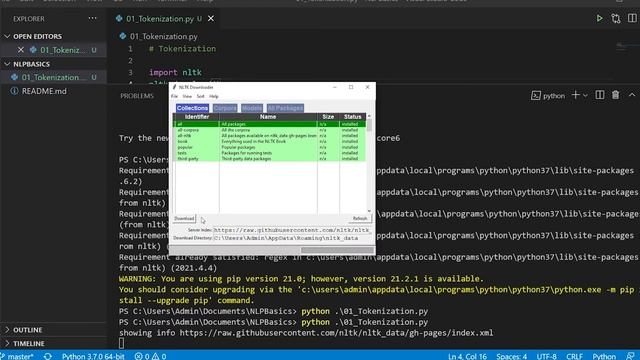Screen dimensions: 640x360
Task: Maximize the panel with the chevron up
Action: (632, 95)
